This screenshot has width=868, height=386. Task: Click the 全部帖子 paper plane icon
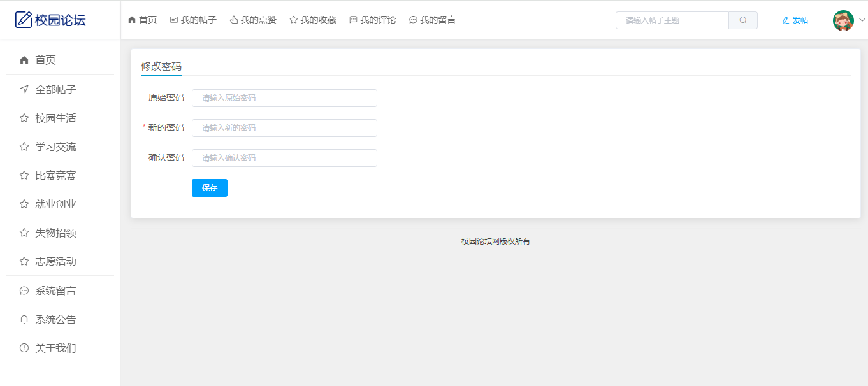(24, 89)
